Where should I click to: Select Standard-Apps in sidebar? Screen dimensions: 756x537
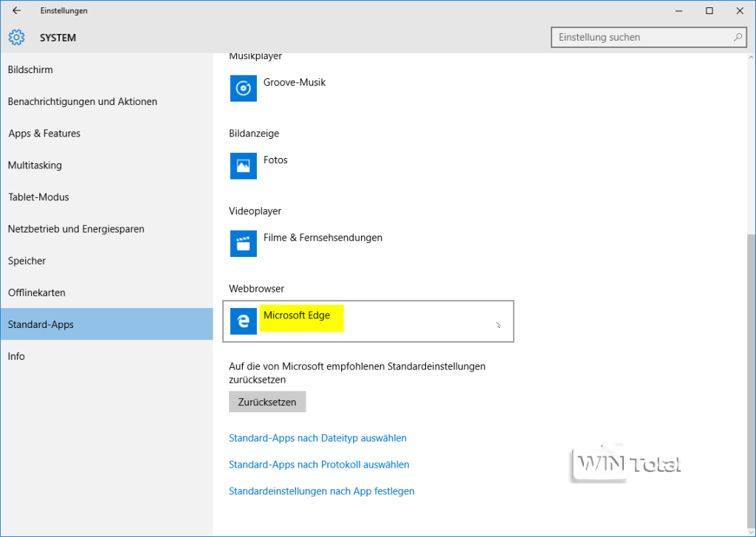click(x=106, y=324)
